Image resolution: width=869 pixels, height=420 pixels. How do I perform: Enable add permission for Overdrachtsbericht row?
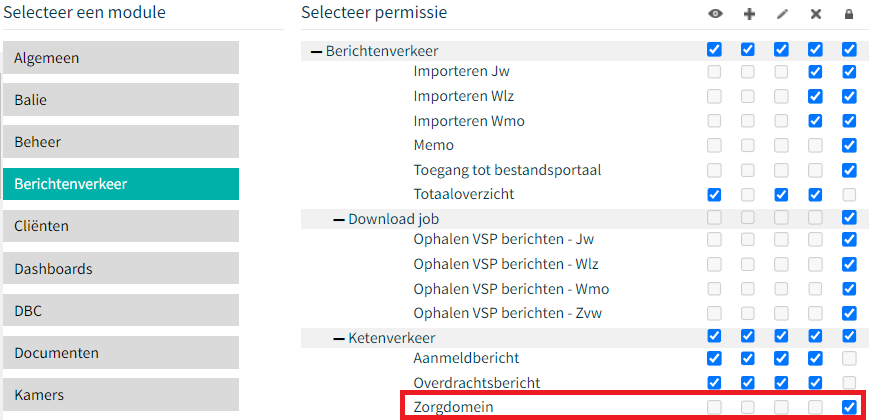point(748,382)
